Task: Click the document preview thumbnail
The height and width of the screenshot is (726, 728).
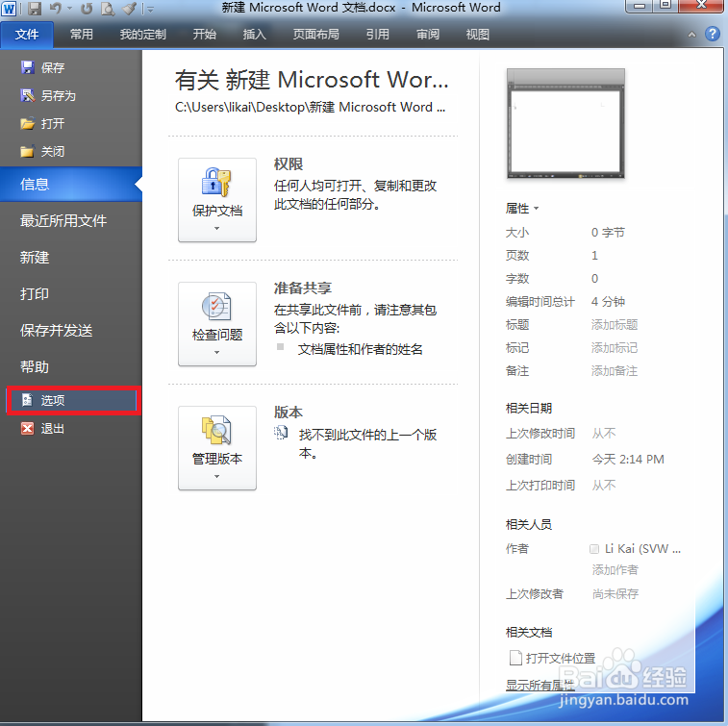Action: click(x=565, y=123)
